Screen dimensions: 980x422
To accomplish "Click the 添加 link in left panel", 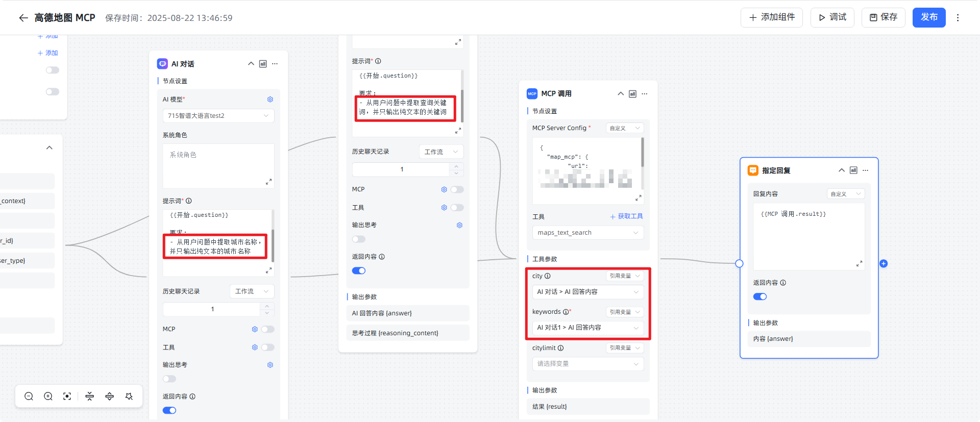I will point(47,53).
